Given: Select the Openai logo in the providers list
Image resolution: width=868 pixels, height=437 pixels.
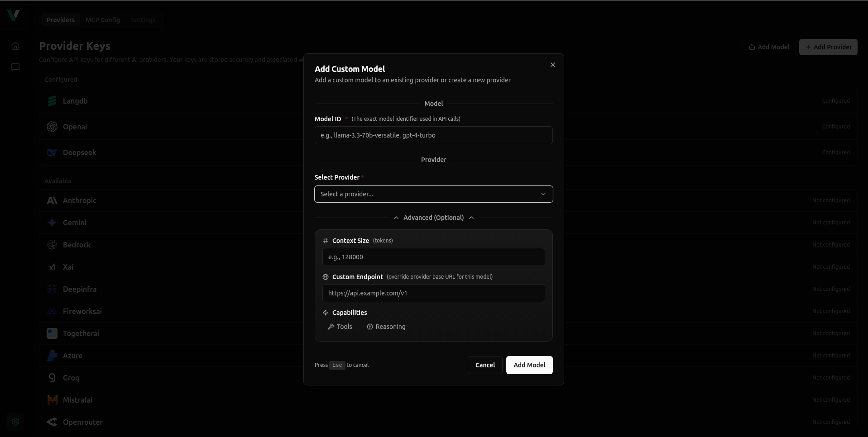Looking at the screenshot, I should pos(52,127).
